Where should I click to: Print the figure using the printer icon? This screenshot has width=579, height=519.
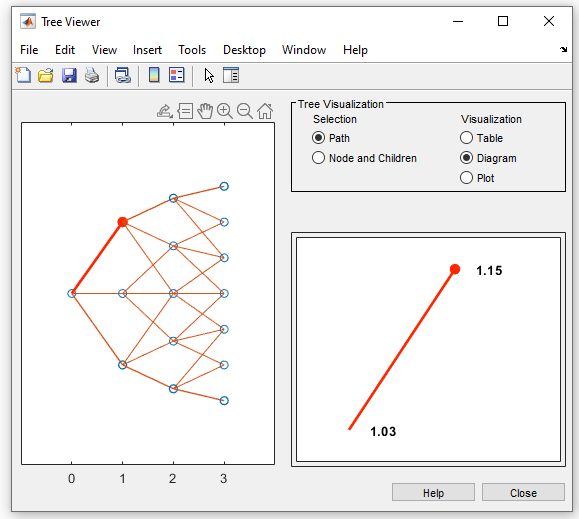pos(92,75)
